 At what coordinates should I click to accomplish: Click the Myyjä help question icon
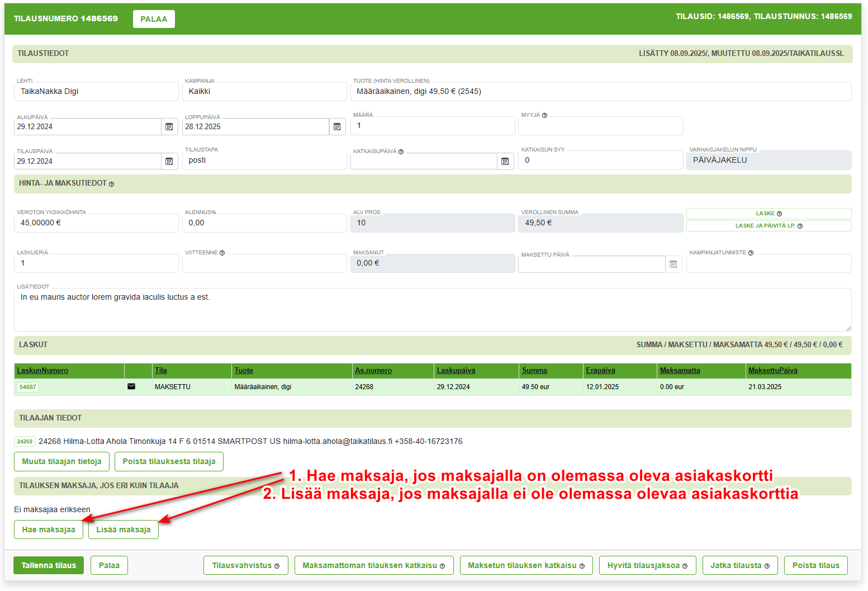[x=544, y=116]
